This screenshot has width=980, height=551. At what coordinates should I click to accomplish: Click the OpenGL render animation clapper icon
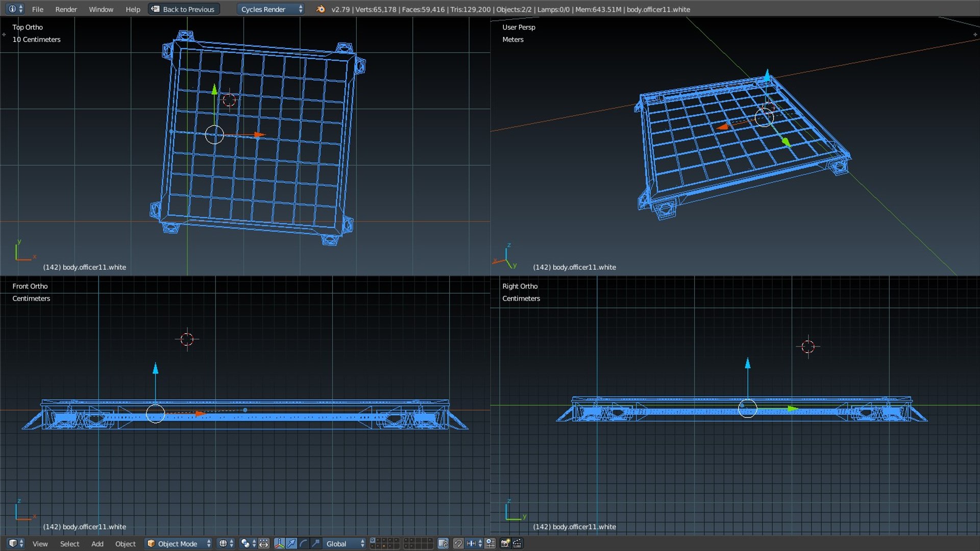click(x=517, y=543)
